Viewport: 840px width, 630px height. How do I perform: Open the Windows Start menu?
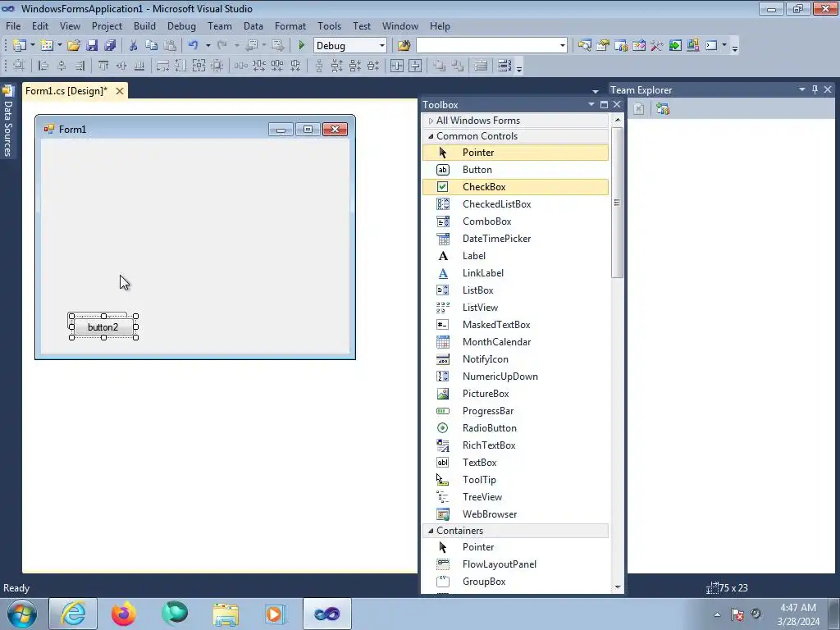pos(22,614)
